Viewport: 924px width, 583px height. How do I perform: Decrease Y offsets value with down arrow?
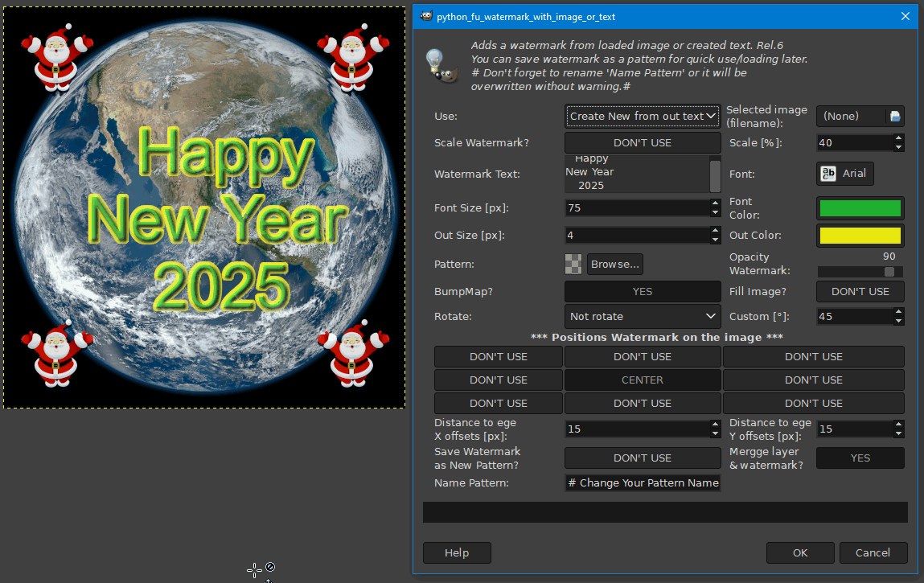click(x=898, y=433)
